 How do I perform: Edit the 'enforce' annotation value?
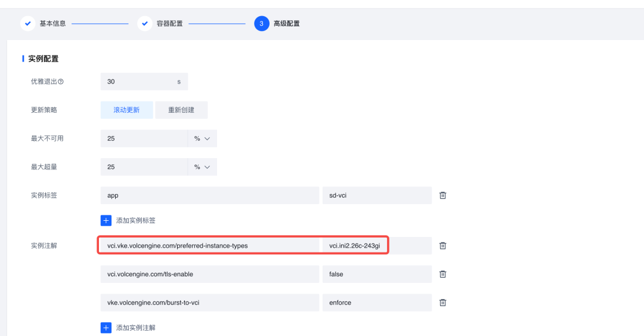coord(377,303)
